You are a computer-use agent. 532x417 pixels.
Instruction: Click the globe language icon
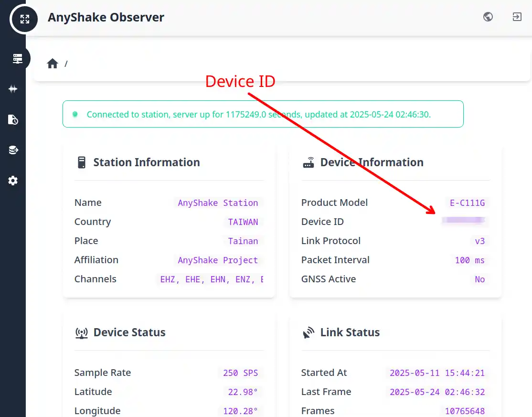[x=488, y=17]
